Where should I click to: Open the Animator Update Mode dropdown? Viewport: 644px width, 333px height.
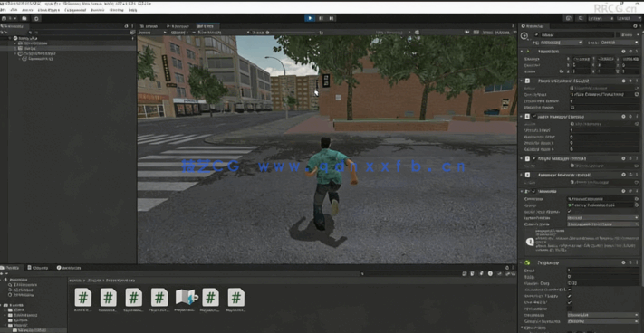603,218
